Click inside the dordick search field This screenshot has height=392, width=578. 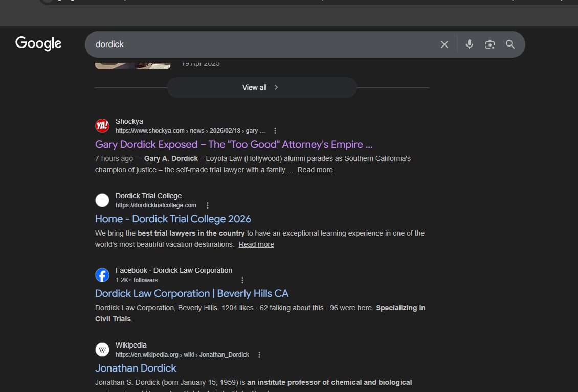(x=256, y=44)
